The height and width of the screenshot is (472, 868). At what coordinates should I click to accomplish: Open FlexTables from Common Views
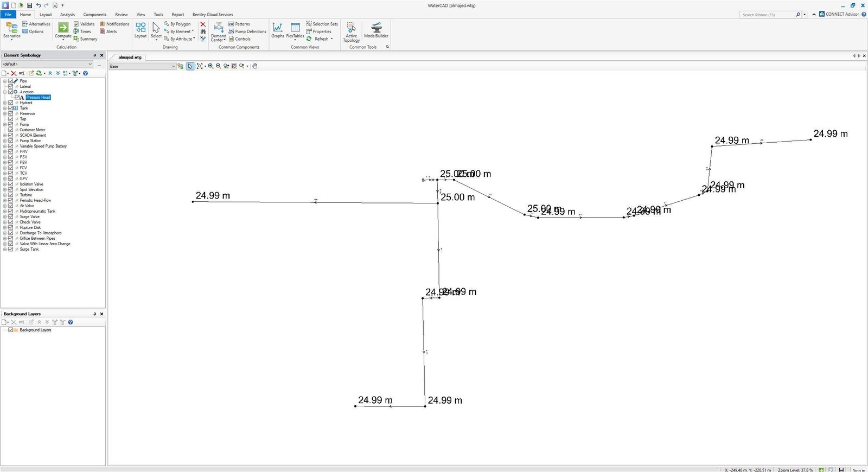pyautogui.click(x=295, y=29)
